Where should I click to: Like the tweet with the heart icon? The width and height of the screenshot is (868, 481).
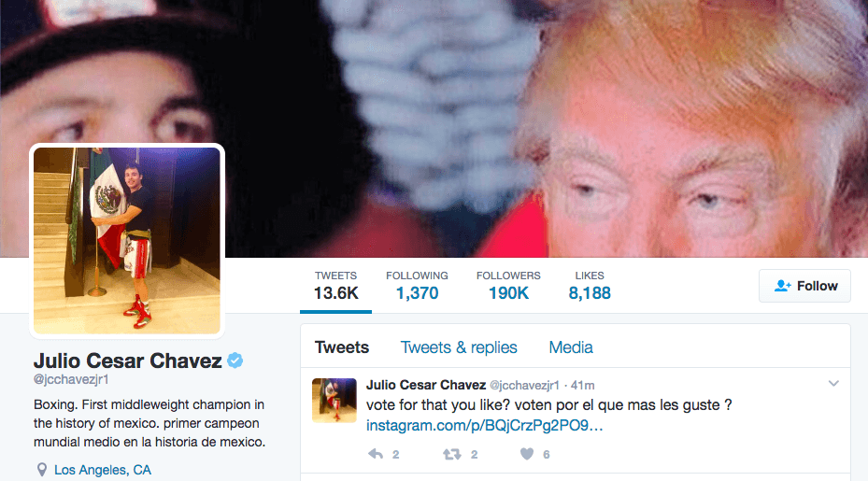tap(527, 454)
